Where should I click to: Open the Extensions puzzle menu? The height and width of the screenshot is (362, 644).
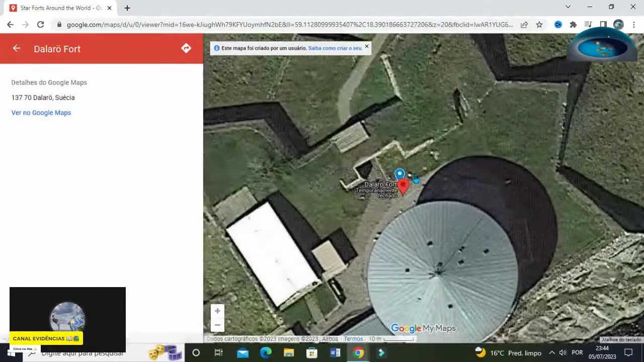tap(573, 24)
